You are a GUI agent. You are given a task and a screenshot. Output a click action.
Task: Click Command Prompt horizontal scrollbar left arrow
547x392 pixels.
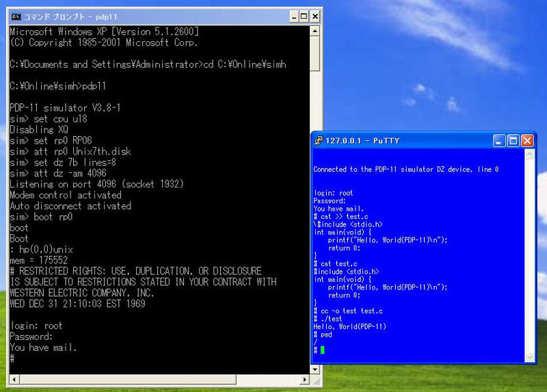14,379
